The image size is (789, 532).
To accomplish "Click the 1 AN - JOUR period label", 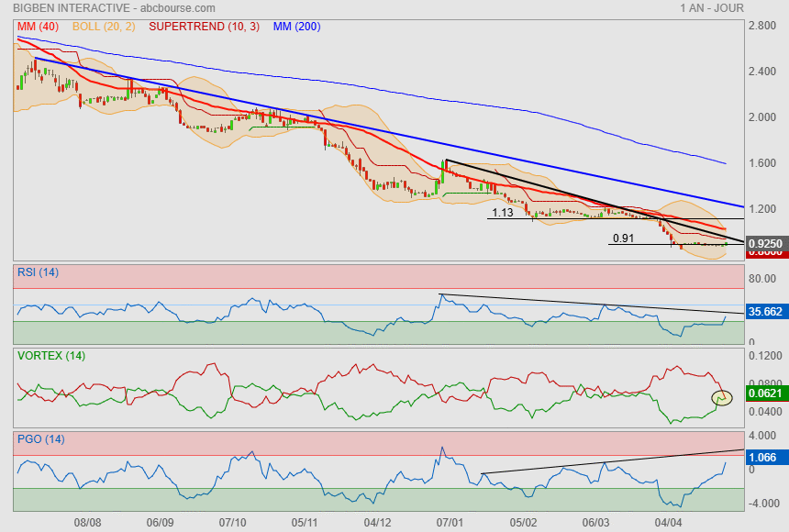I will (711, 7).
